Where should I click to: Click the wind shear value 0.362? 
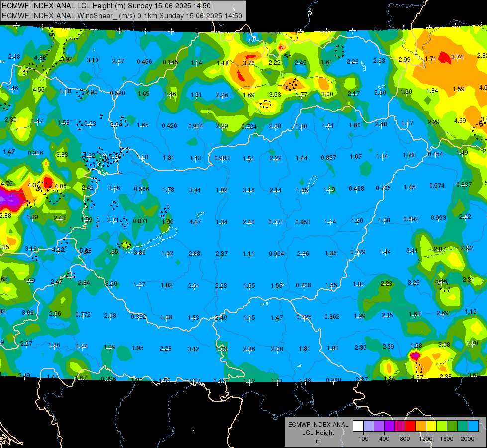(138, 317)
